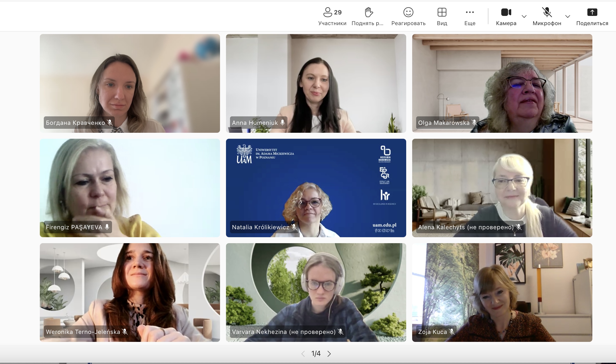The image size is (616, 364).
Task: Click the 1/4 page indicator
Action: 316,354
